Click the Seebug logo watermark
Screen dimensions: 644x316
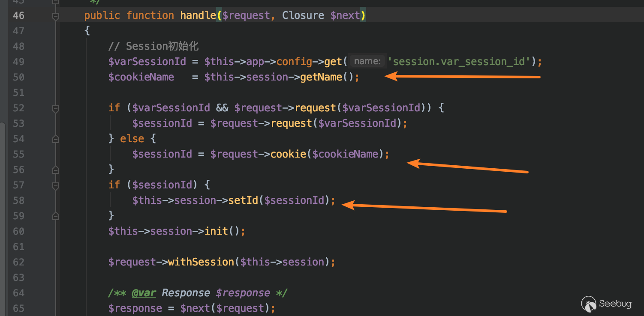pos(606,304)
